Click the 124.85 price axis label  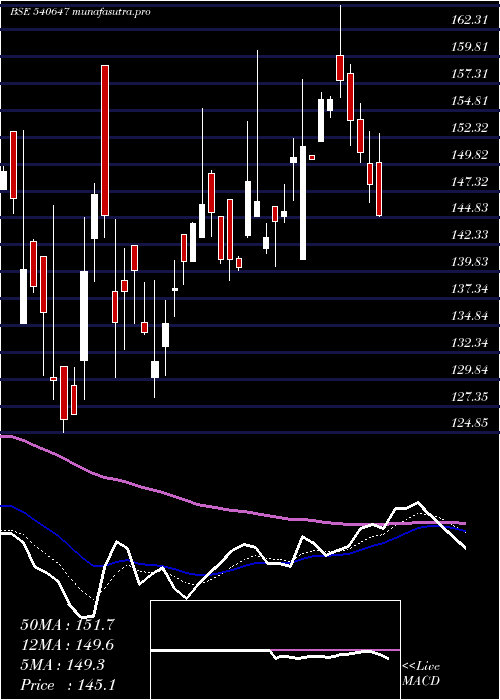pyautogui.click(x=471, y=422)
